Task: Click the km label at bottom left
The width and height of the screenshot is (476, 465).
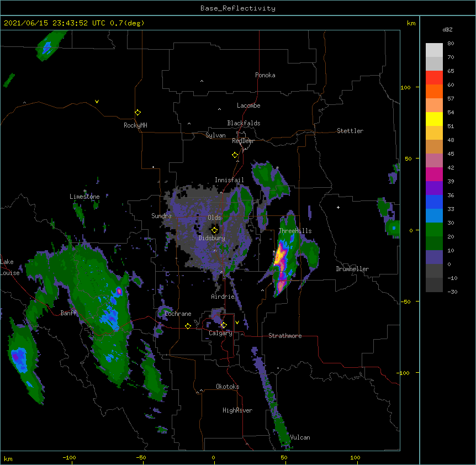Action: pyautogui.click(x=8, y=458)
